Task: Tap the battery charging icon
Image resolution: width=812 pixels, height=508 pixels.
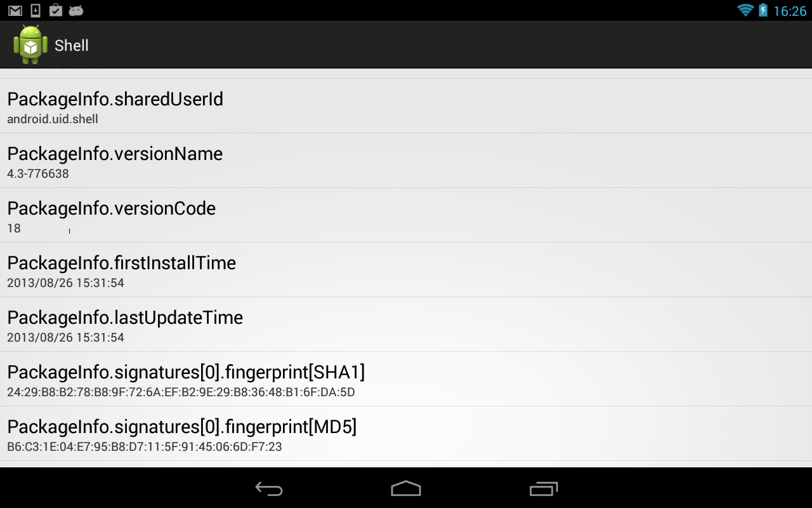Action: click(x=763, y=10)
